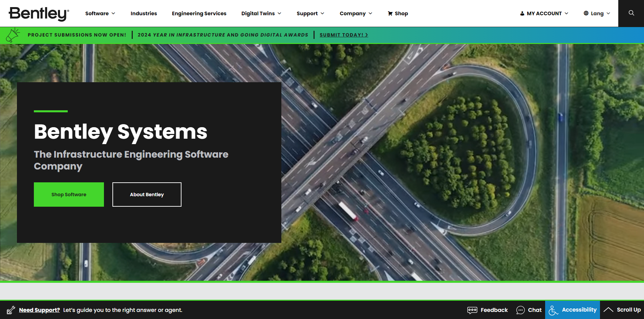644x319 pixels.
Task: Expand the Digital Twins menu arrow
Action: [x=279, y=14]
